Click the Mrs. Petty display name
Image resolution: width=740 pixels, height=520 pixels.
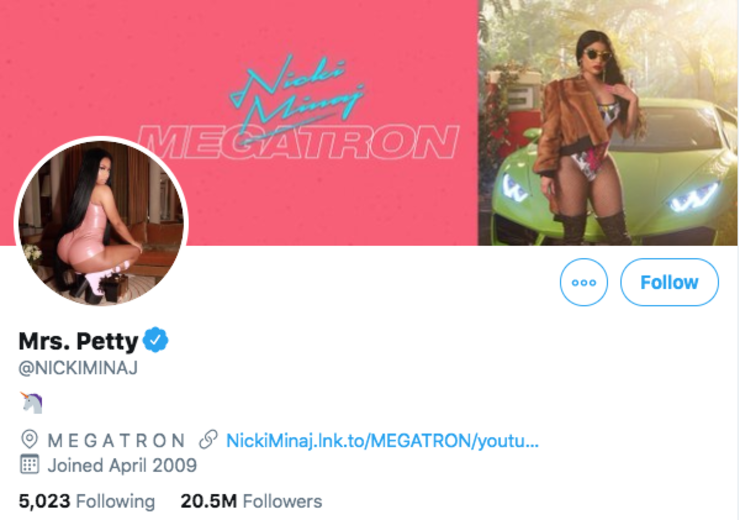tap(78, 340)
